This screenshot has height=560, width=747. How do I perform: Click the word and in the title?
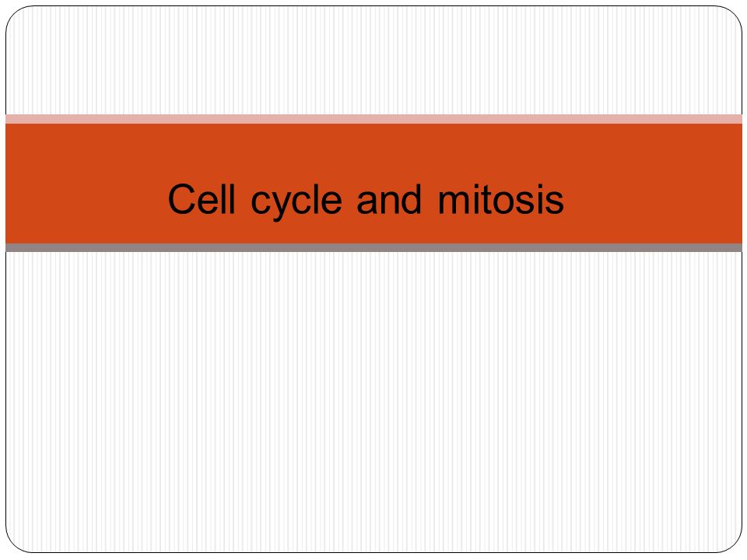(x=389, y=199)
